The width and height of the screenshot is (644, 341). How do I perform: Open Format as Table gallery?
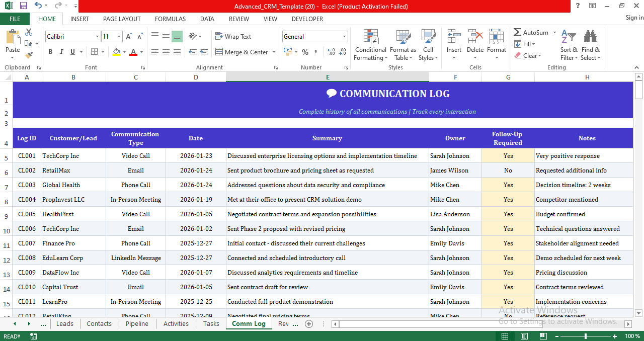coord(403,45)
